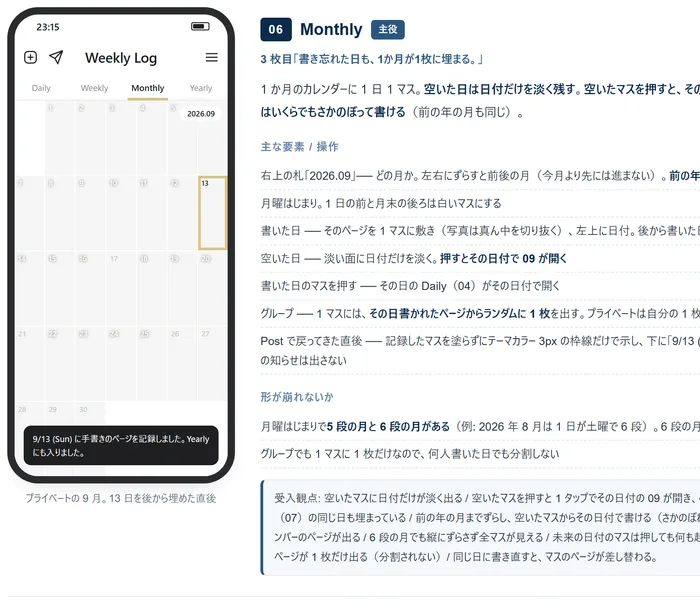Click the 形が崩れないか subheading

(297, 397)
